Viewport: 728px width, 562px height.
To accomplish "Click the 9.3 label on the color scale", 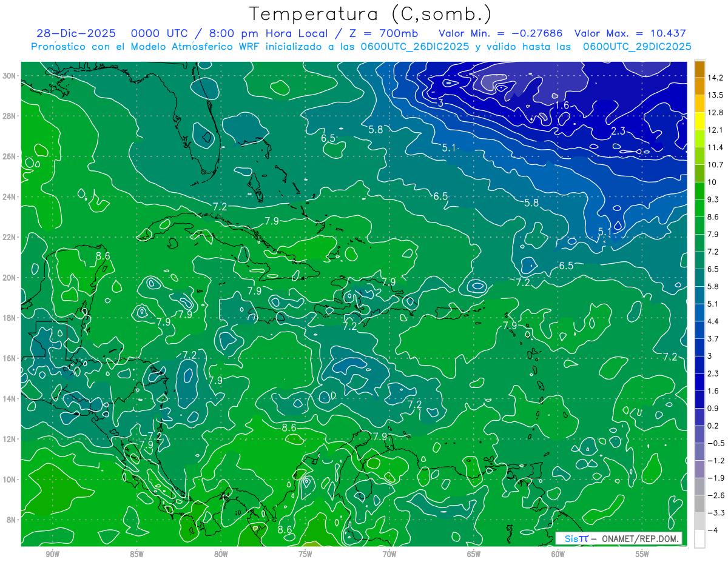I will [x=713, y=199].
